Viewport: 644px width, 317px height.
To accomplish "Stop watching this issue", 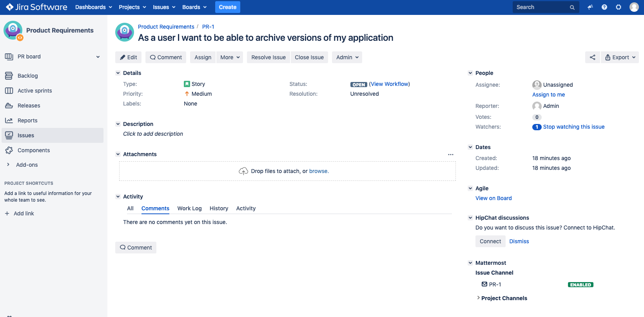I will click(573, 127).
